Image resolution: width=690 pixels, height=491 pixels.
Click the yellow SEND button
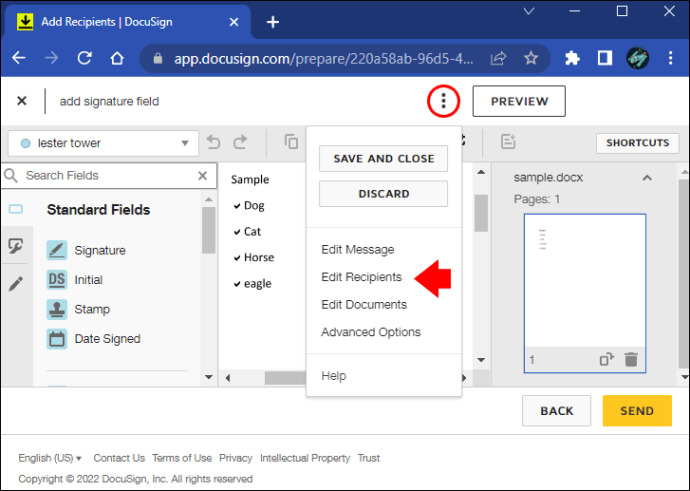[x=637, y=410]
